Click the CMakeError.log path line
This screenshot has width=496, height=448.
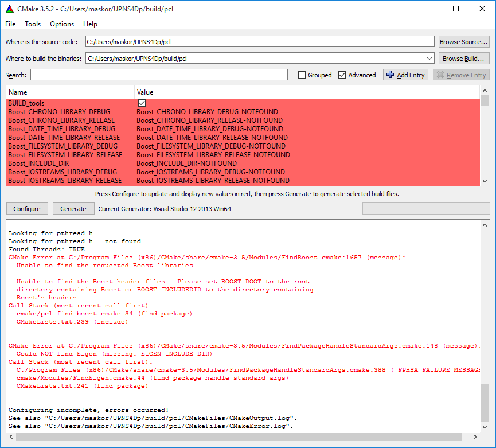coord(151,426)
